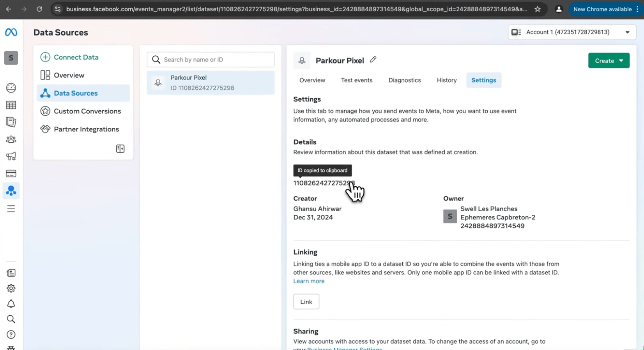Viewport: 644px width, 350px height.
Task: Click the Sharing section heading
Action: 306,331
